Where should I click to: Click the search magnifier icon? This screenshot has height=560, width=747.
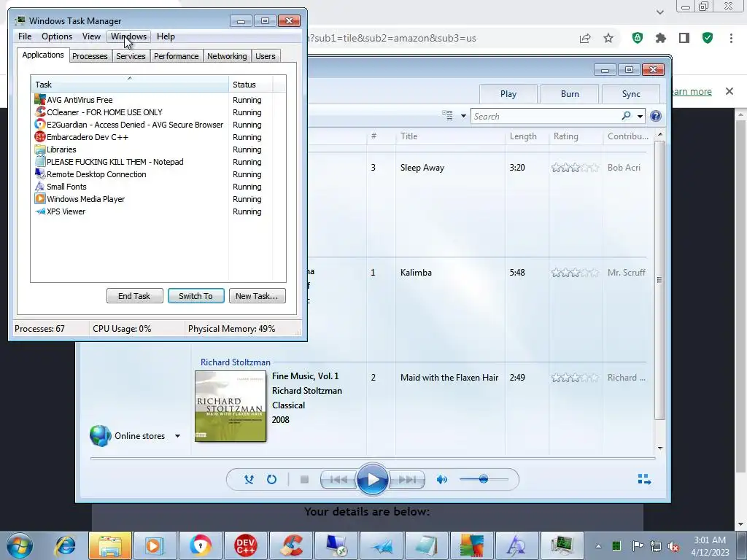pos(627,116)
